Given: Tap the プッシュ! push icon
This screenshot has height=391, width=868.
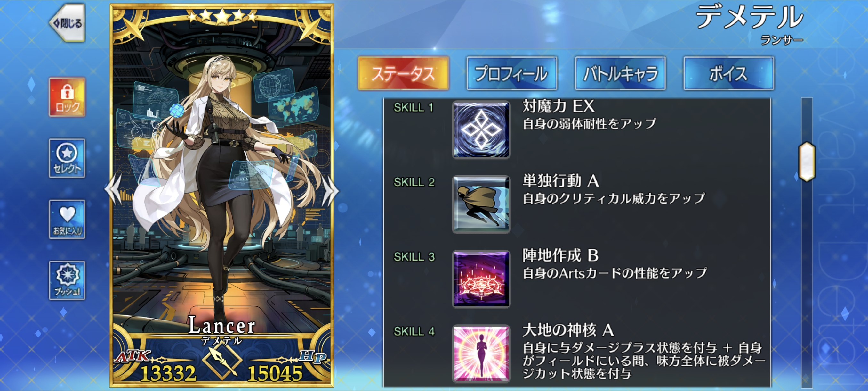Looking at the screenshot, I should point(67,280).
